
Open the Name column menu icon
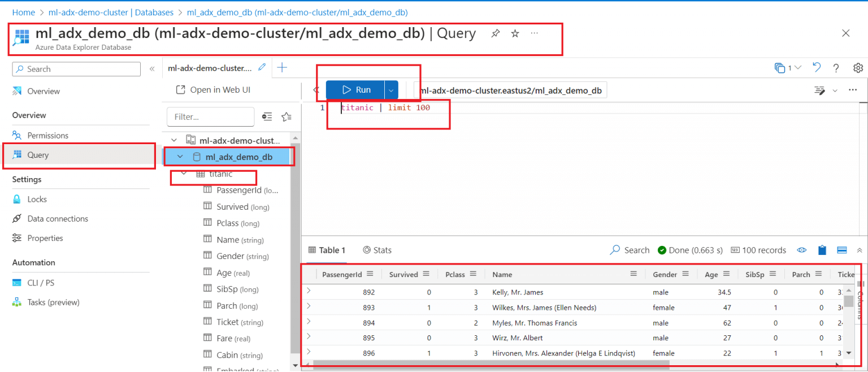coord(633,274)
